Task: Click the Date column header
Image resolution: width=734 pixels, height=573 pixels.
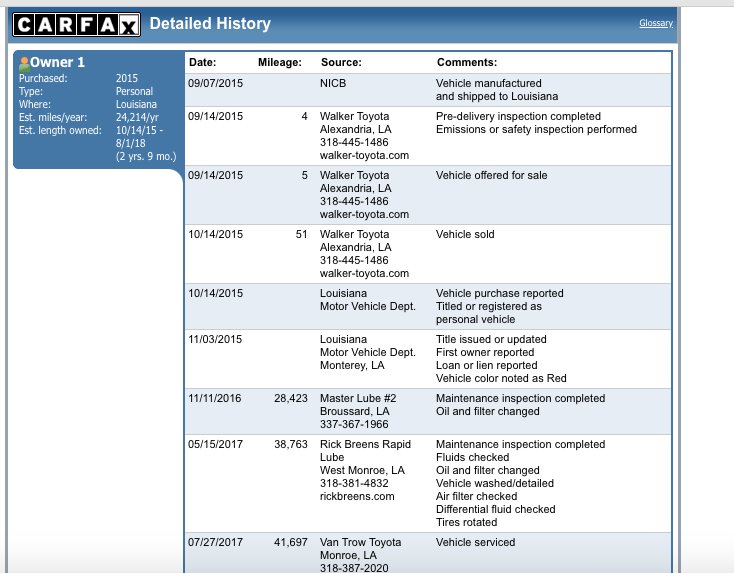Action: coord(202,62)
